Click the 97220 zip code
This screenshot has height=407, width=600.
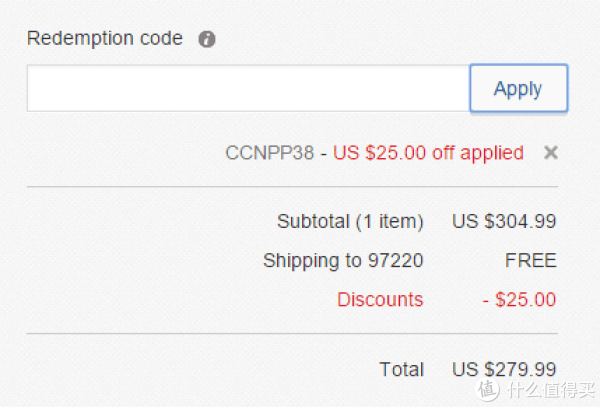395,260
